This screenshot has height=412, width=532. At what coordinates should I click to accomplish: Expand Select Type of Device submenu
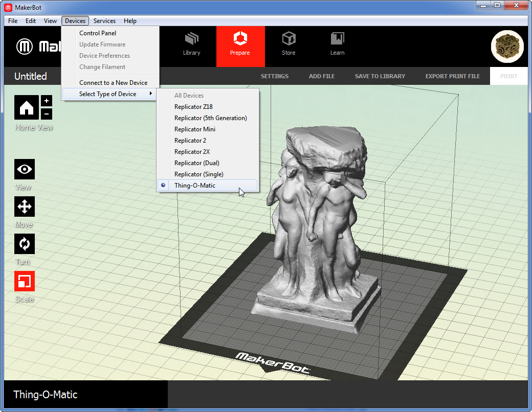[x=108, y=94]
